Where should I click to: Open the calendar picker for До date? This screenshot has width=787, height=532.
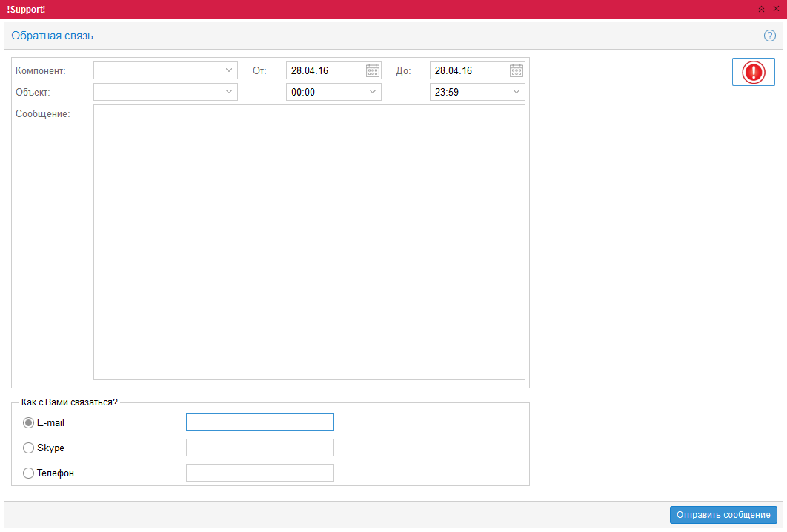pos(517,70)
